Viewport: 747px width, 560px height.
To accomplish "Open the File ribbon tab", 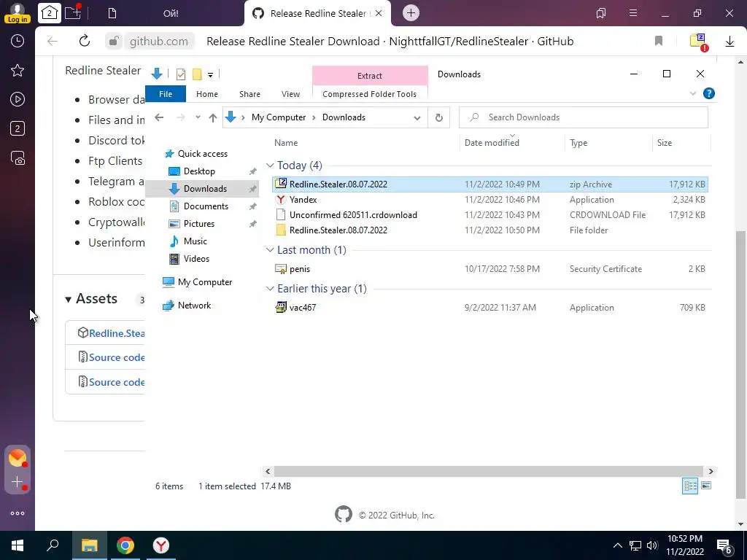I will click(166, 94).
